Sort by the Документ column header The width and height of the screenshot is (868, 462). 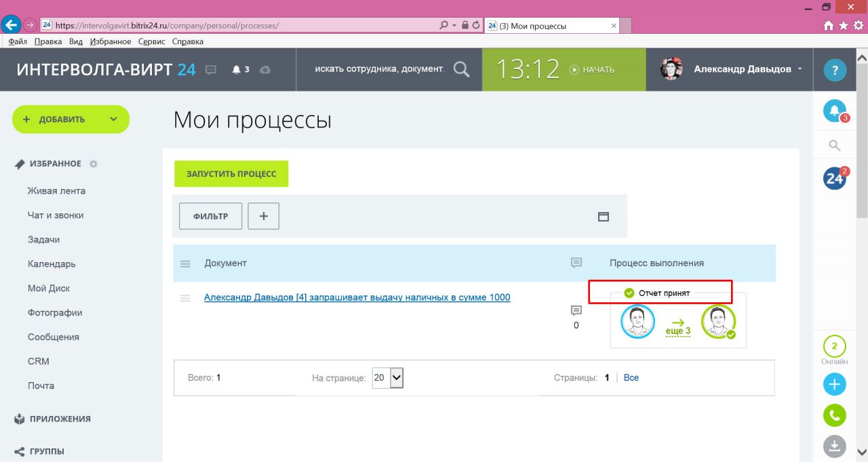[226, 263]
